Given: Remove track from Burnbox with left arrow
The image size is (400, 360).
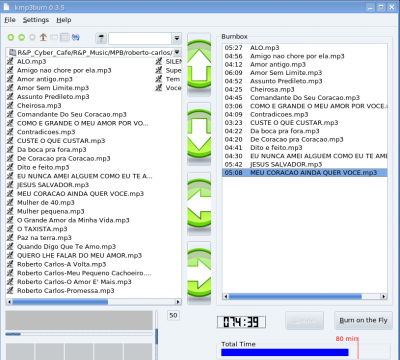Looking at the screenshot, I should point(199,203).
